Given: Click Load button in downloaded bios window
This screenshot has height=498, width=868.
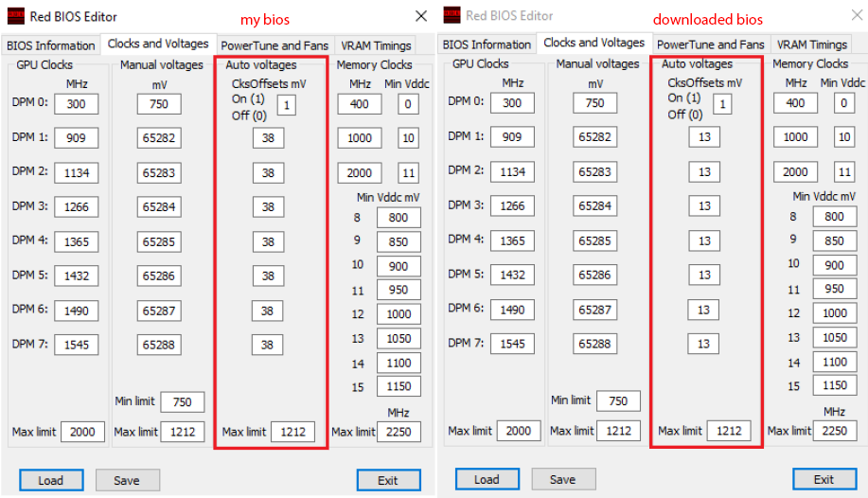Looking at the screenshot, I should click(487, 479).
